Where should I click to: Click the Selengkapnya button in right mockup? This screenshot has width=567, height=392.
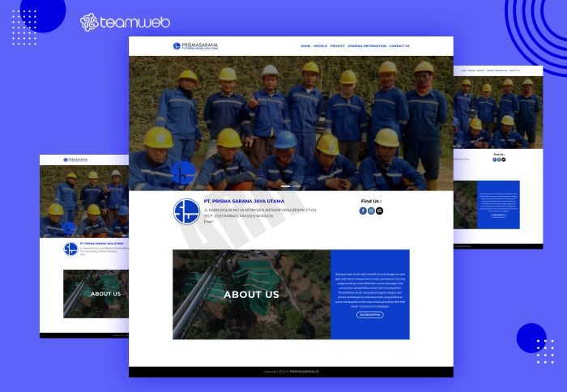[498, 215]
